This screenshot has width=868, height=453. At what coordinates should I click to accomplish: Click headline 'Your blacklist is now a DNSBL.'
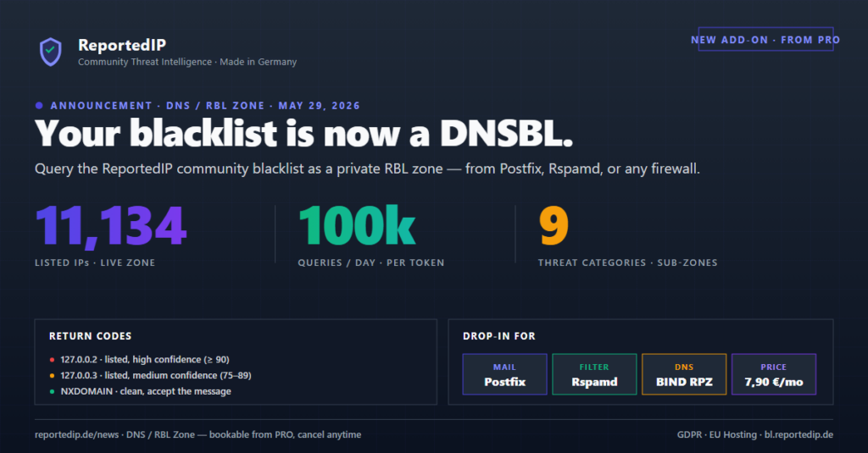pos(304,134)
